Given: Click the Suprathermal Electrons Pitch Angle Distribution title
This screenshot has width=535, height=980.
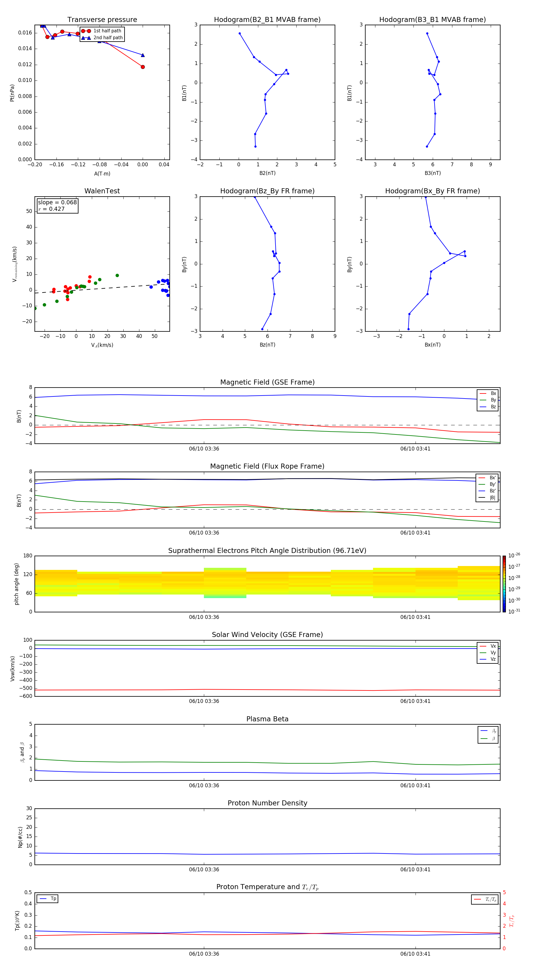Looking at the screenshot, I should click(x=267, y=551).
